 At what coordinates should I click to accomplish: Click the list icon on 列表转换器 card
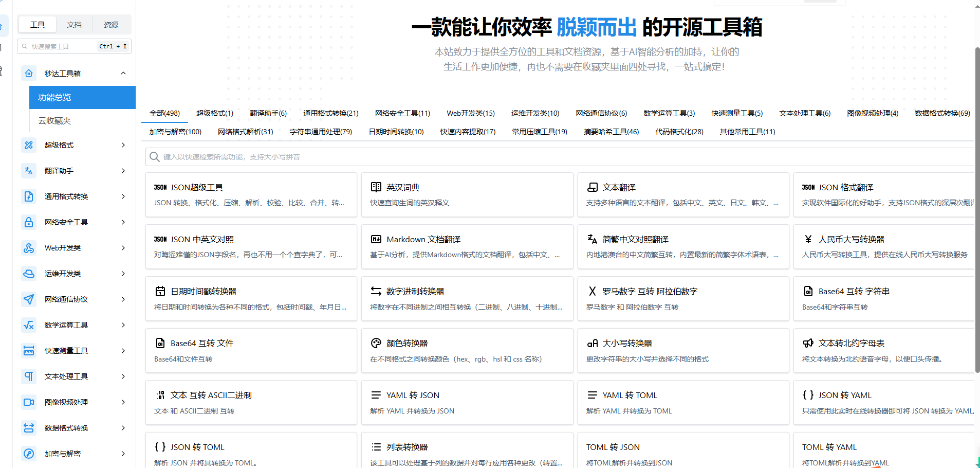pos(376,447)
